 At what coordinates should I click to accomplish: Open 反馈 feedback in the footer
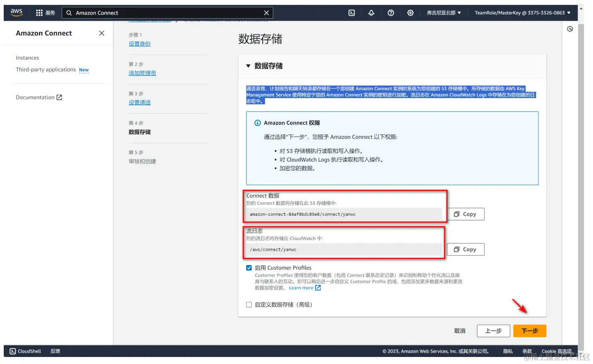(x=55, y=351)
